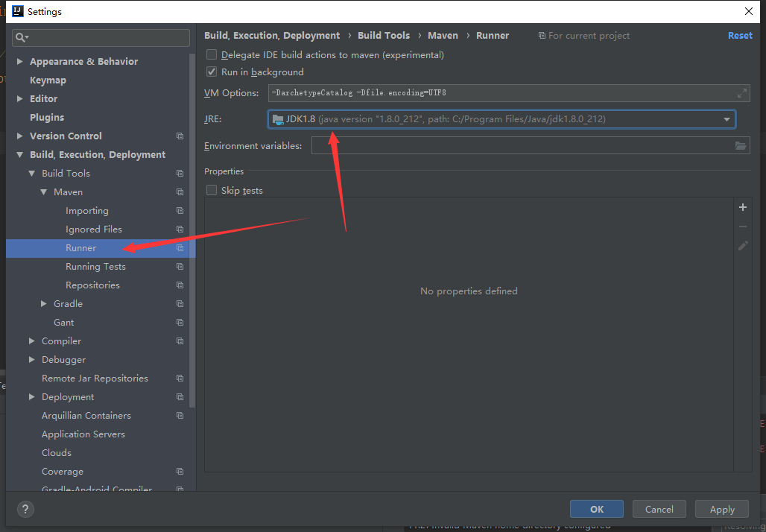Click the add property plus icon
This screenshot has width=766, height=532.
[743, 207]
